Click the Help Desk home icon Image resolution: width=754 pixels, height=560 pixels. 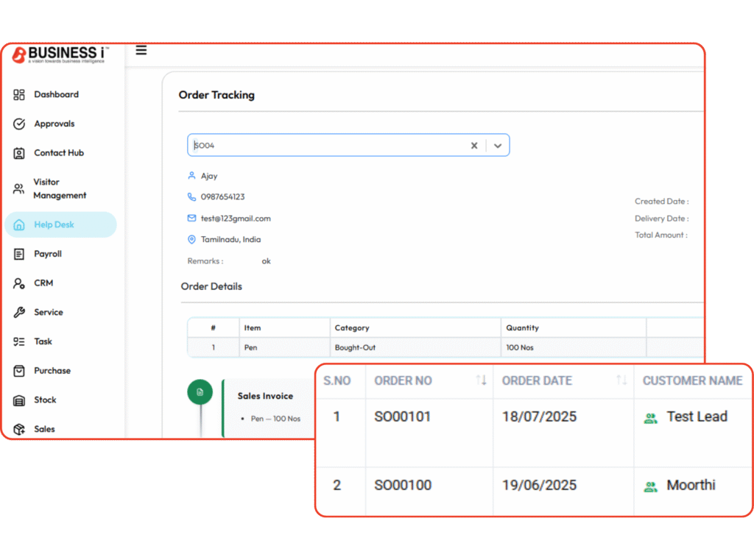pyautogui.click(x=19, y=225)
